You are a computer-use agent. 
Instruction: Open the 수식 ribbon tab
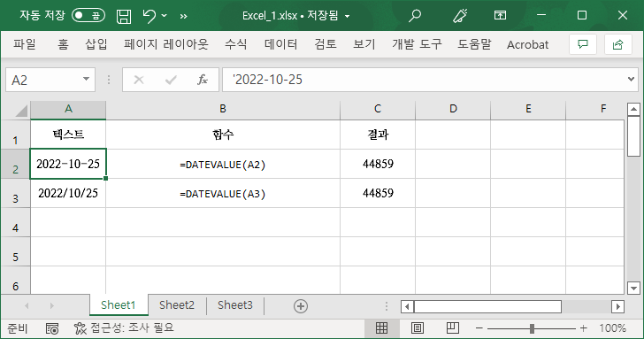235,44
